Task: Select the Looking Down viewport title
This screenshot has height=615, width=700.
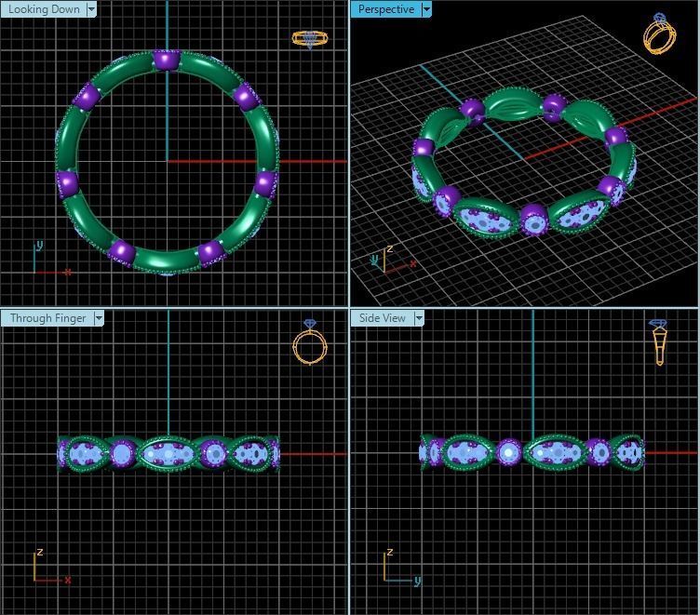Action: (x=44, y=9)
